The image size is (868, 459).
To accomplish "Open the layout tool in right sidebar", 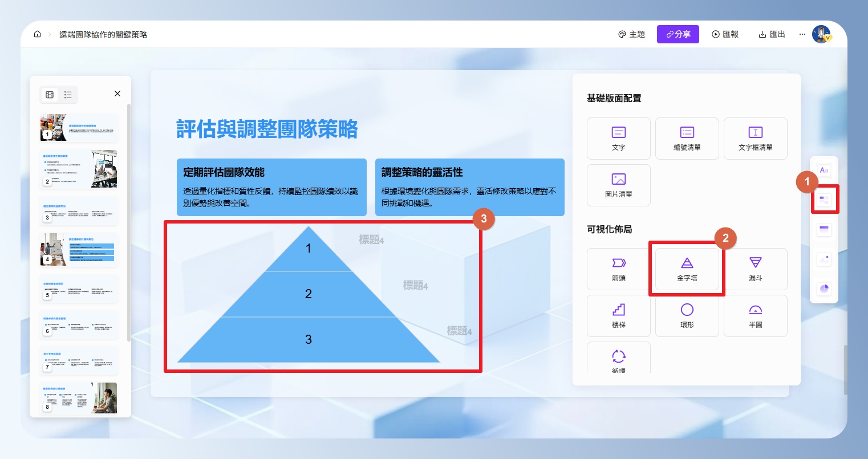I will click(x=824, y=200).
